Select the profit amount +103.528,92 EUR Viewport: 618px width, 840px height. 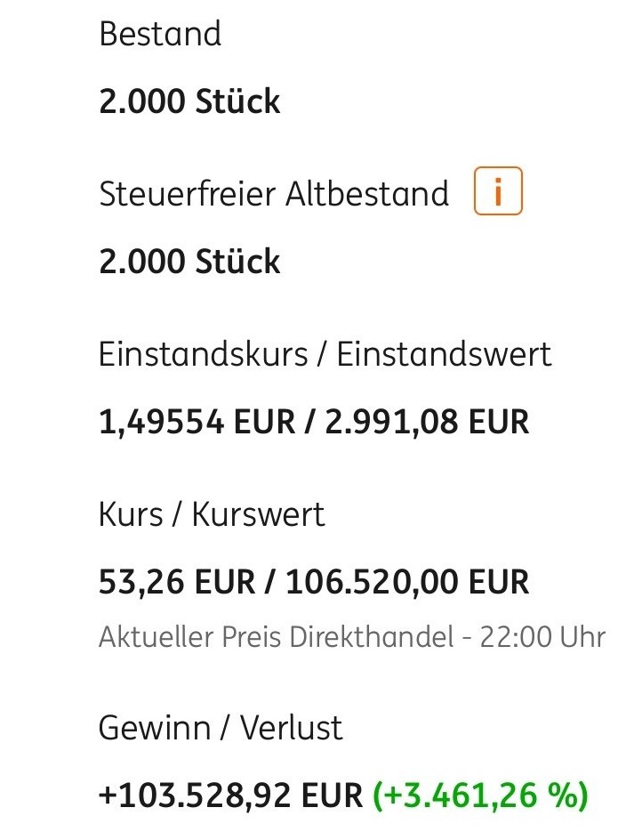click(x=230, y=796)
